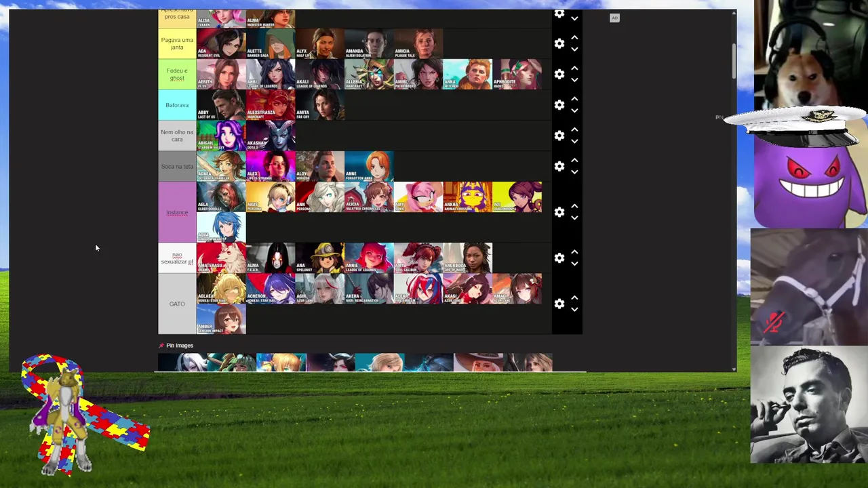This screenshot has height=488, width=868.
Task: Select the Alma F.E.A.R. image
Action: click(x=271, y=258)
